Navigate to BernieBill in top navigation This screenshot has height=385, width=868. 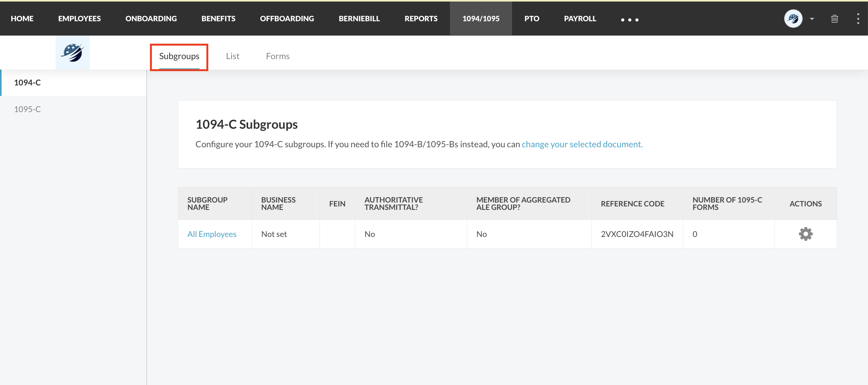point(359,19)
